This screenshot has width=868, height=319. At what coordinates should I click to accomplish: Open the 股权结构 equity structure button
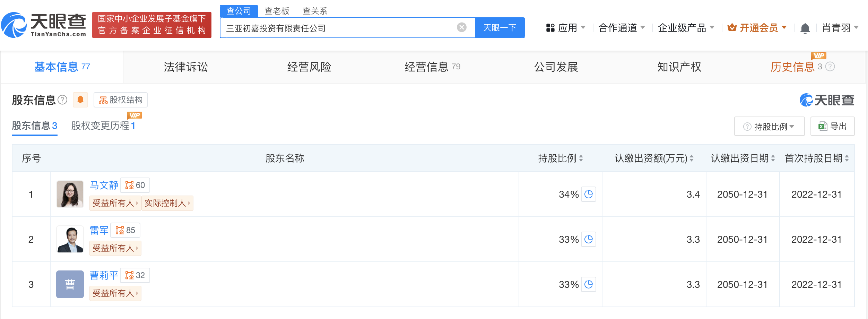point(121,100)
